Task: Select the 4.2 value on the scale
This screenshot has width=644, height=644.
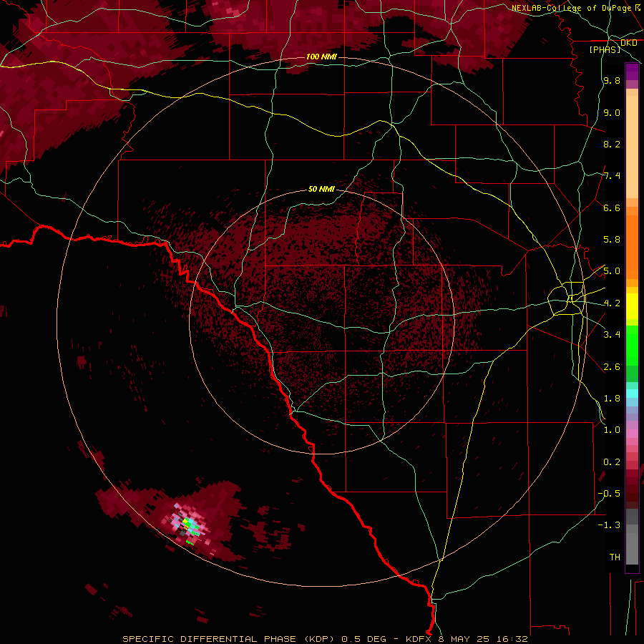Action: (x=612, y=303)
